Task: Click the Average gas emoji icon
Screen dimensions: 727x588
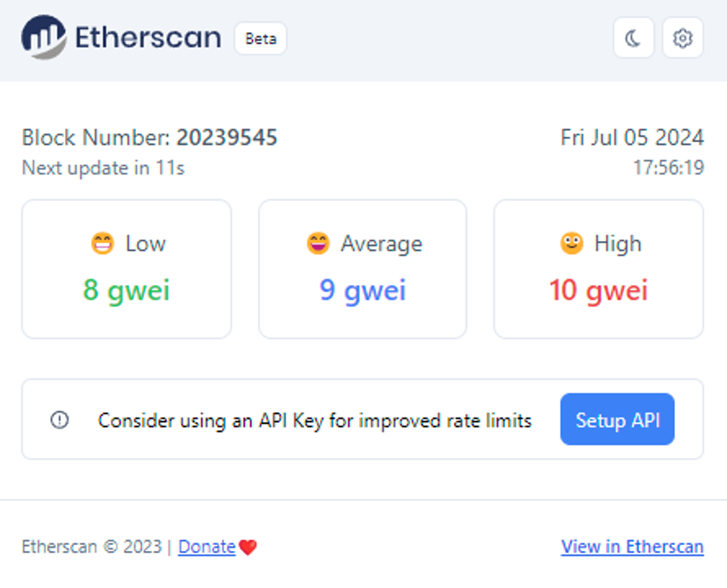Action: (x=318, y=243)
